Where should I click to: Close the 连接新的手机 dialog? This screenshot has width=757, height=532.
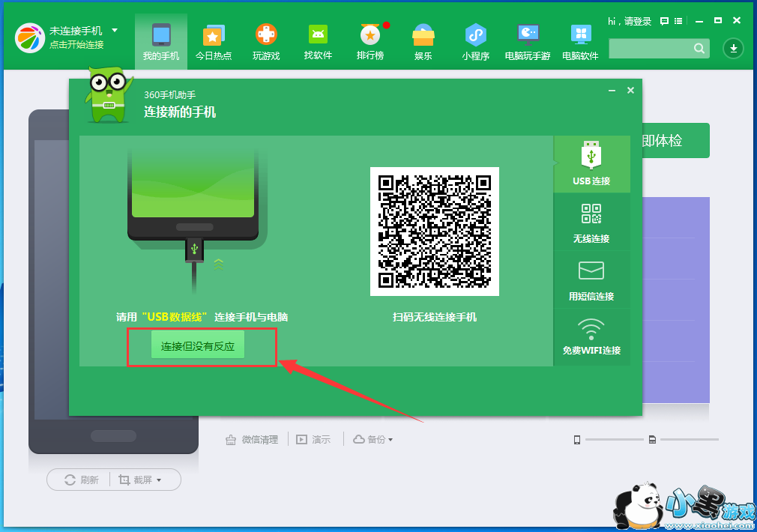(x=630, y=90)
